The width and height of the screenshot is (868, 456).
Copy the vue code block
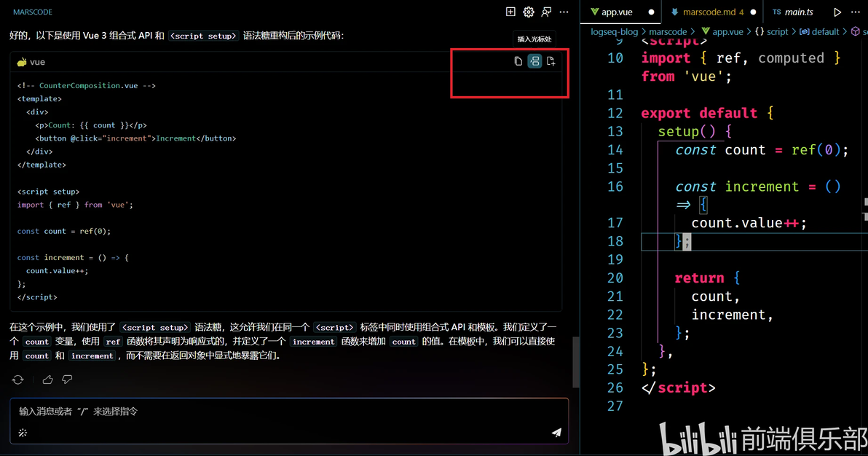pos(518,61)
